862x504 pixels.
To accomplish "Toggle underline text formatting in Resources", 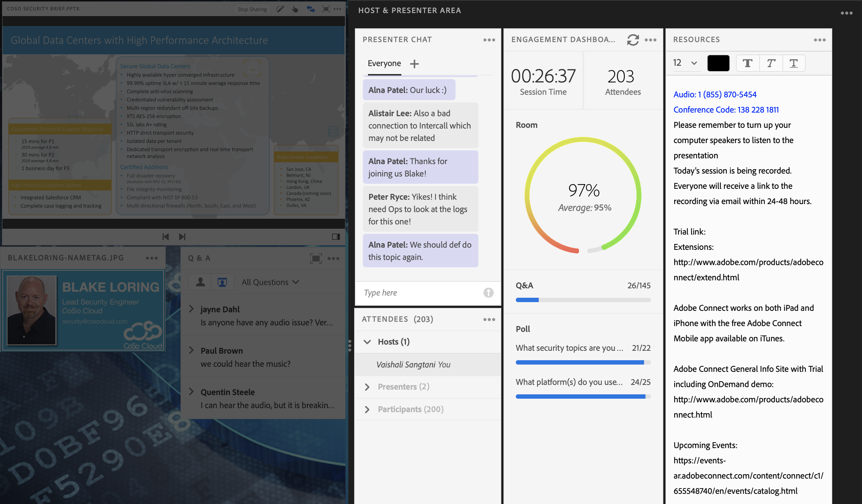I will click(793, 63).
